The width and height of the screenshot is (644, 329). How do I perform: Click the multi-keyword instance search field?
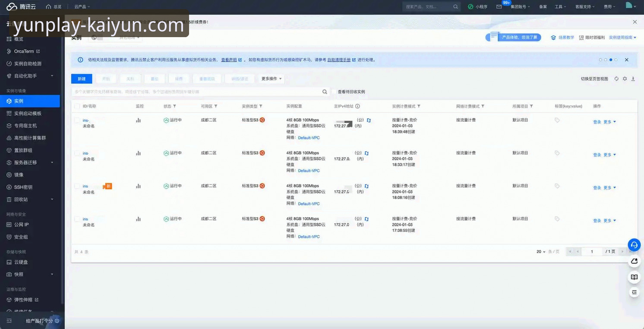[196, 92]
